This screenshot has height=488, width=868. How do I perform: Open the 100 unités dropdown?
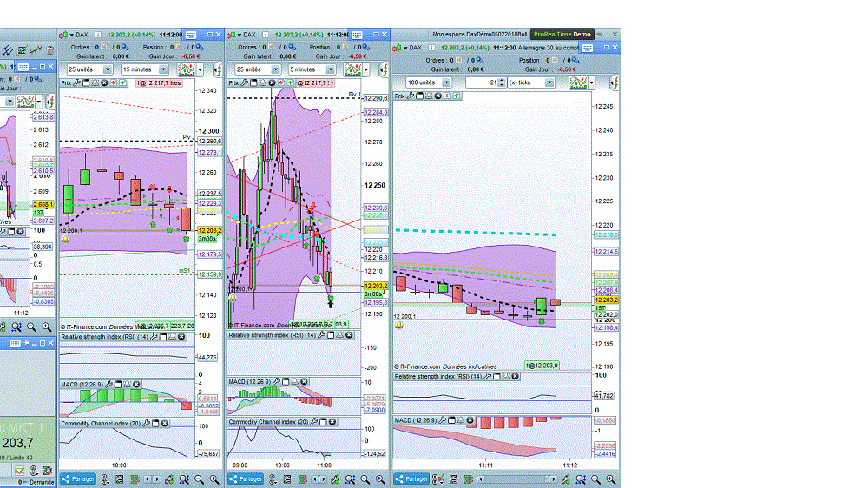tap(429, 82)
